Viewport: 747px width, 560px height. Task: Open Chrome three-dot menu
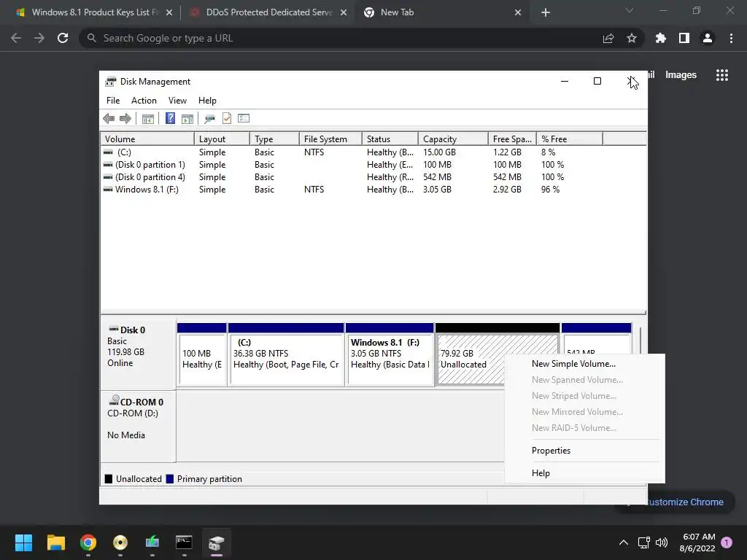click(731, 38)
